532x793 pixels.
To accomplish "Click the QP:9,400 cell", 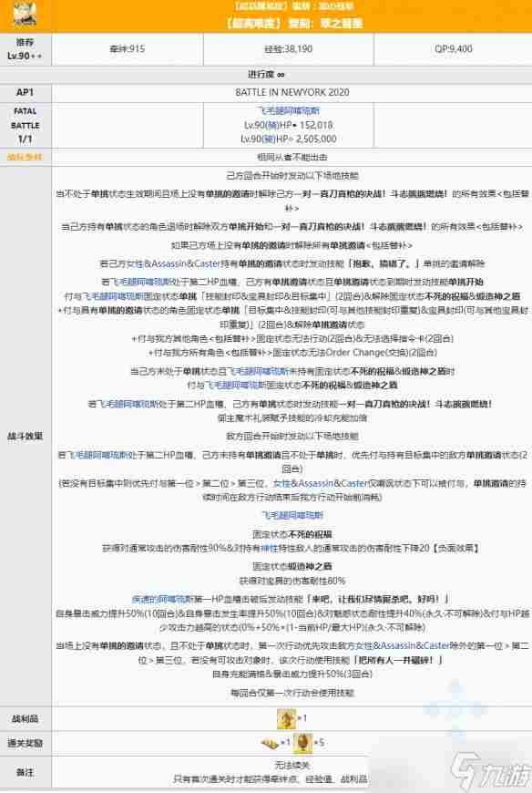I will (x=453, y=49).
